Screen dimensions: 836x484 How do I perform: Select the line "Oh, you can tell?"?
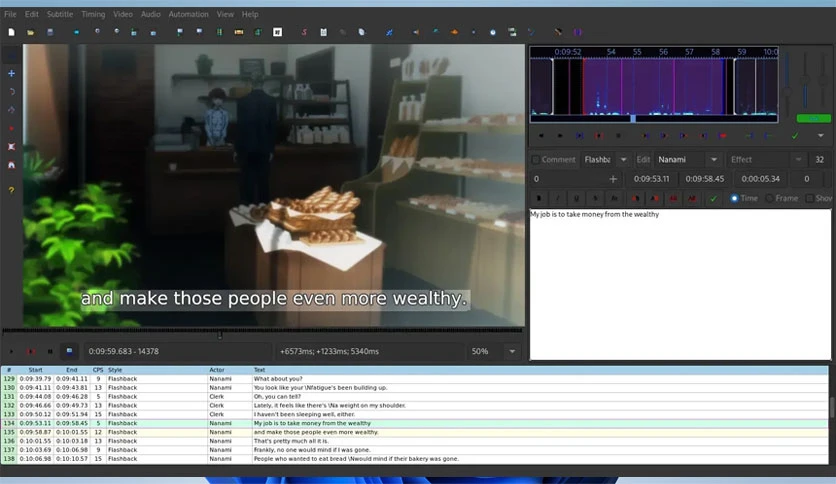[x=415, y=397]
